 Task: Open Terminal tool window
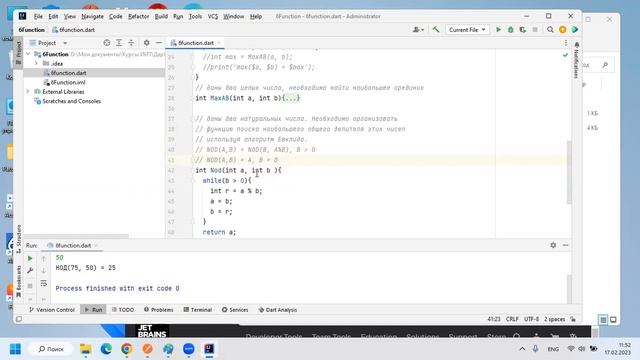(198, 310)
